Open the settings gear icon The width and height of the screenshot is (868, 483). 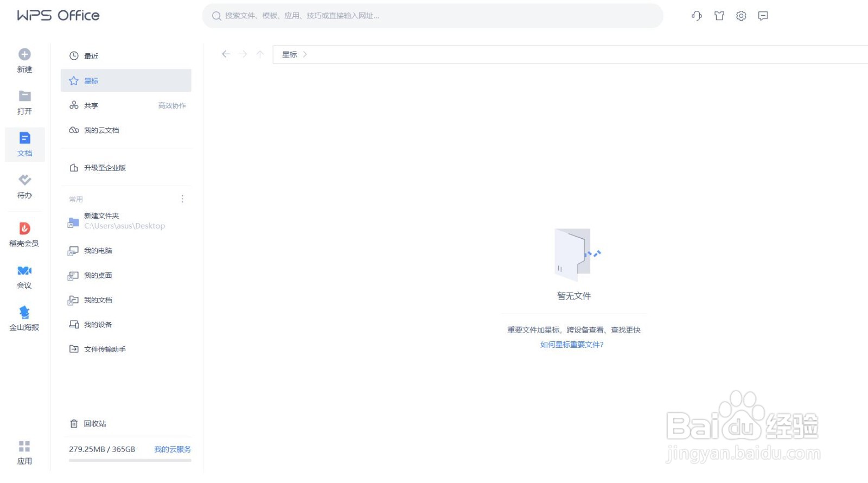click(741, 16)
